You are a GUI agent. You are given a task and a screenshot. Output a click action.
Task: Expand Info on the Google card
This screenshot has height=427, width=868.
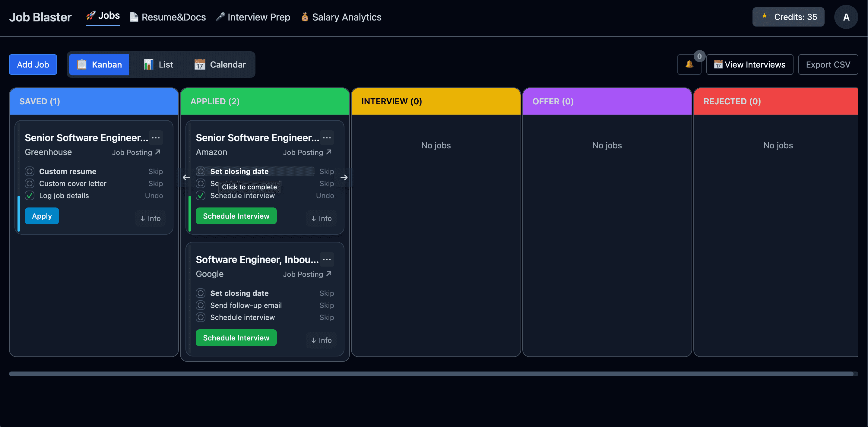point(321,340)
